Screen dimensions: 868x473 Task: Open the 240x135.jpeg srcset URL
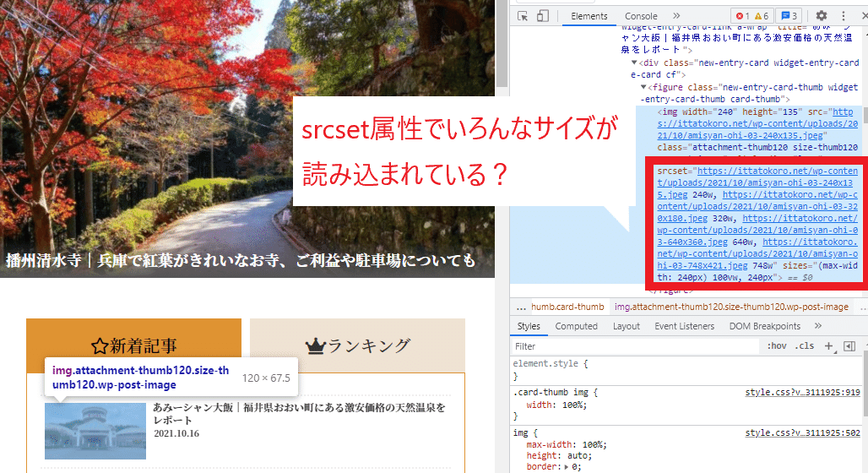[x=757, y=182]
